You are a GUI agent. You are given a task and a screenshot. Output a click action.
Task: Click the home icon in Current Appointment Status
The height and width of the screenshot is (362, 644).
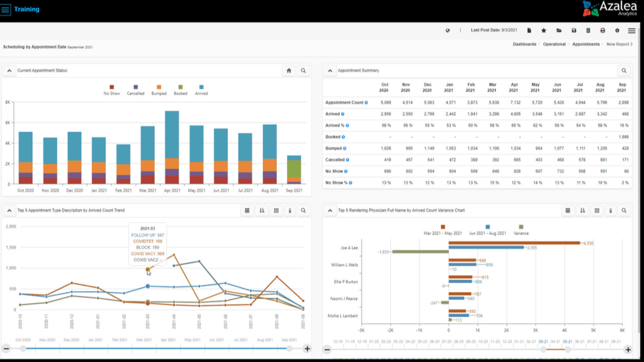[289, 71]
